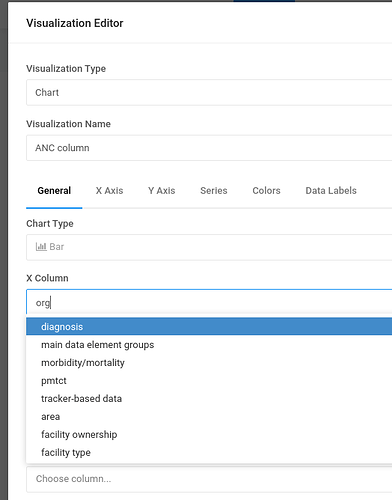Click the bar chart icon in Chart Type

41,247
